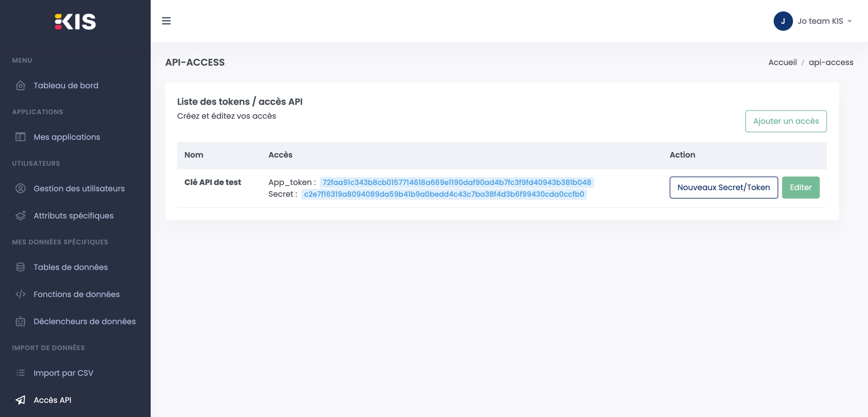Click the Import par CSV list icon

point(20,373)
